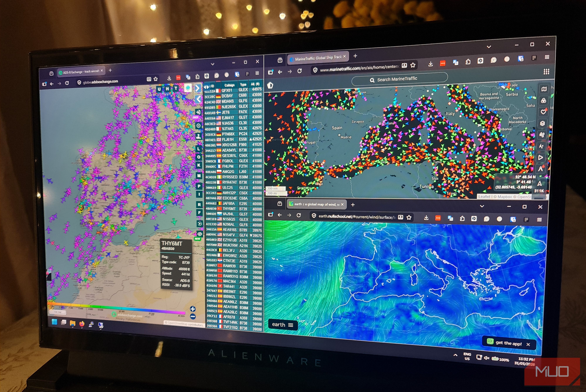Open MarineTraffic favorites heart icon
Screen dimensions: 586x392
pos(543,112)
